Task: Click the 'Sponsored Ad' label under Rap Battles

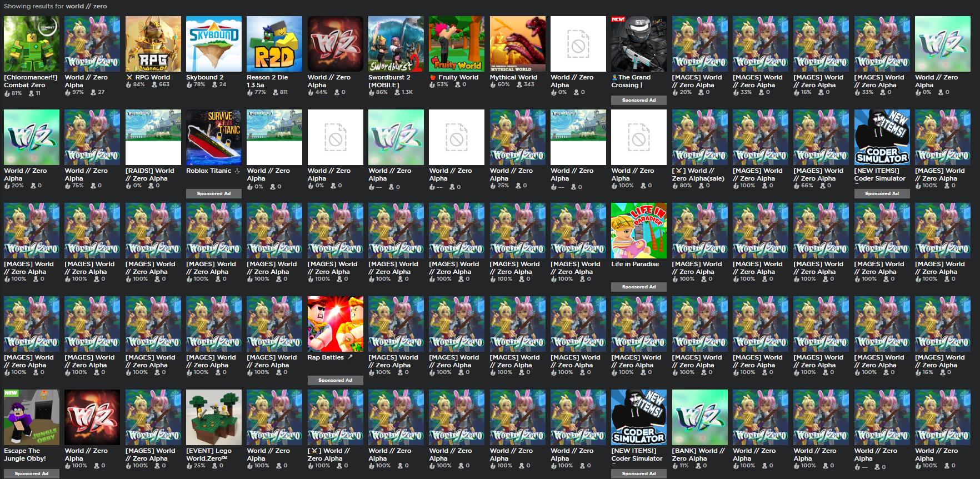Action: [336, 380]
